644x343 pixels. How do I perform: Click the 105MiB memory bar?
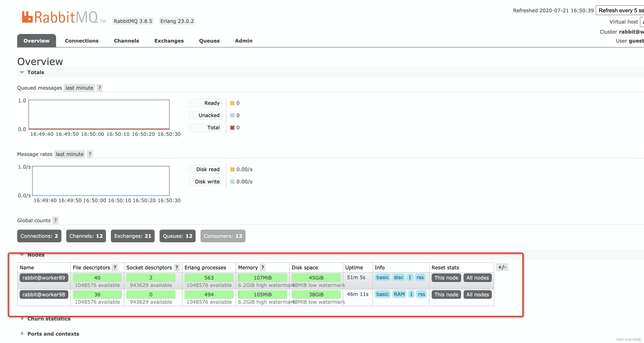(262, 294)
